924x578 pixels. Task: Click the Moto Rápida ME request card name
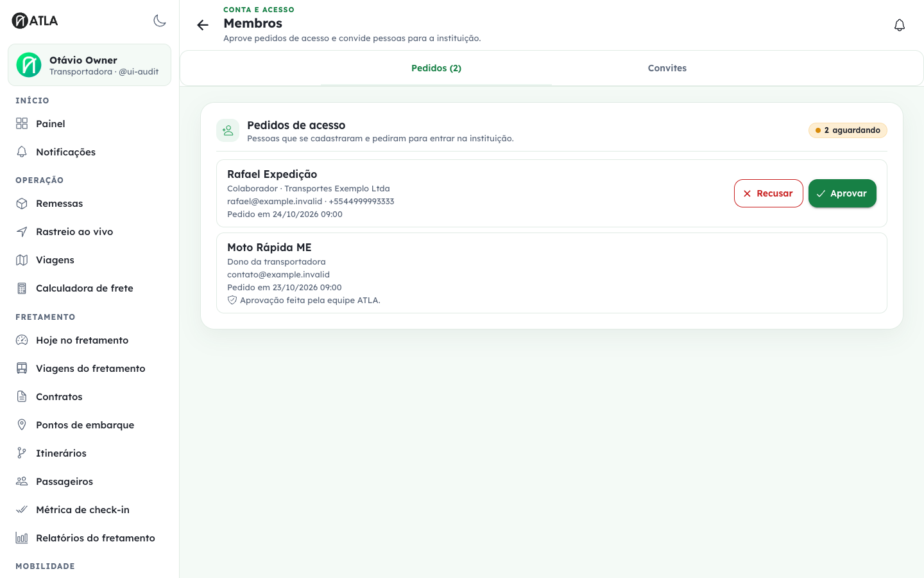[x=269, y=247]
